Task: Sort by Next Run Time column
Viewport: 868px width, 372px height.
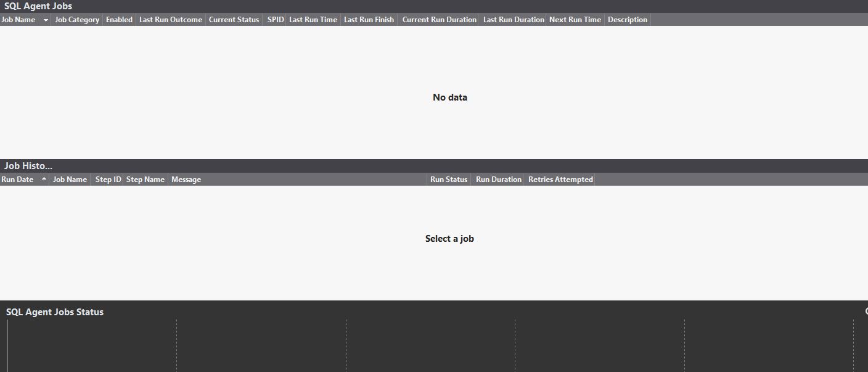Action: [x=575, y=20]
